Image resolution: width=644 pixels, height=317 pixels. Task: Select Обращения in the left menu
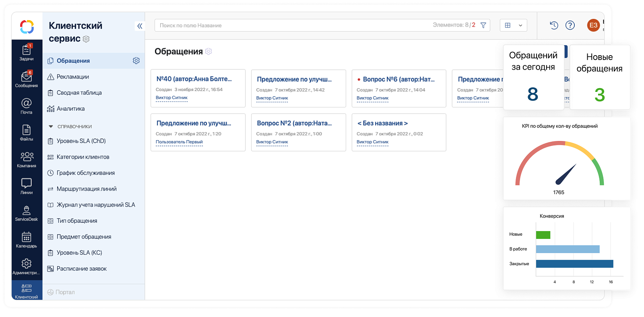pyautogui.click(x=93, y=61)
